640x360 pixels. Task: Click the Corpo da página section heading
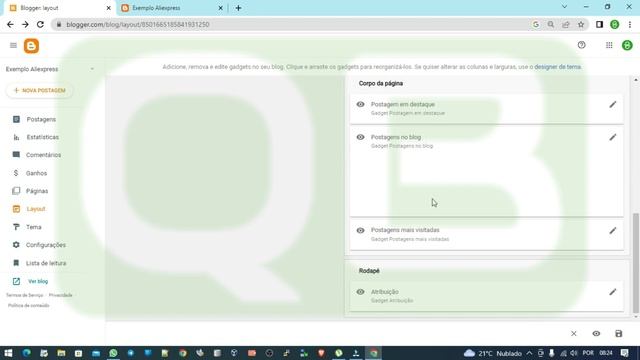click(381, 83)
